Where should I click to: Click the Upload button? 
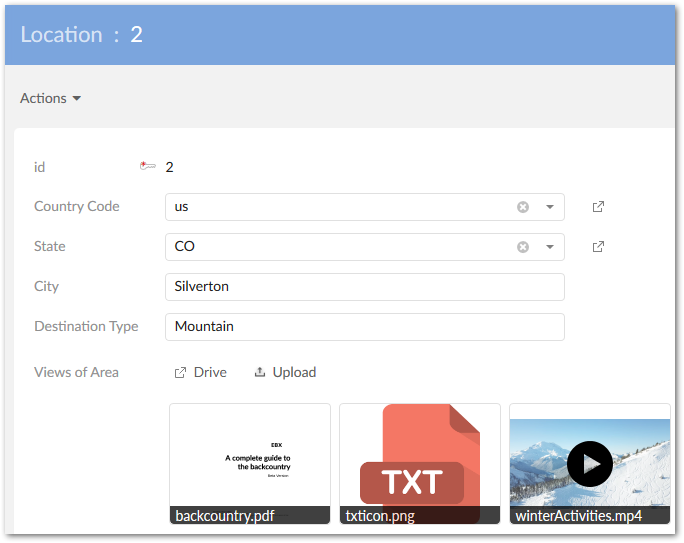285,372
